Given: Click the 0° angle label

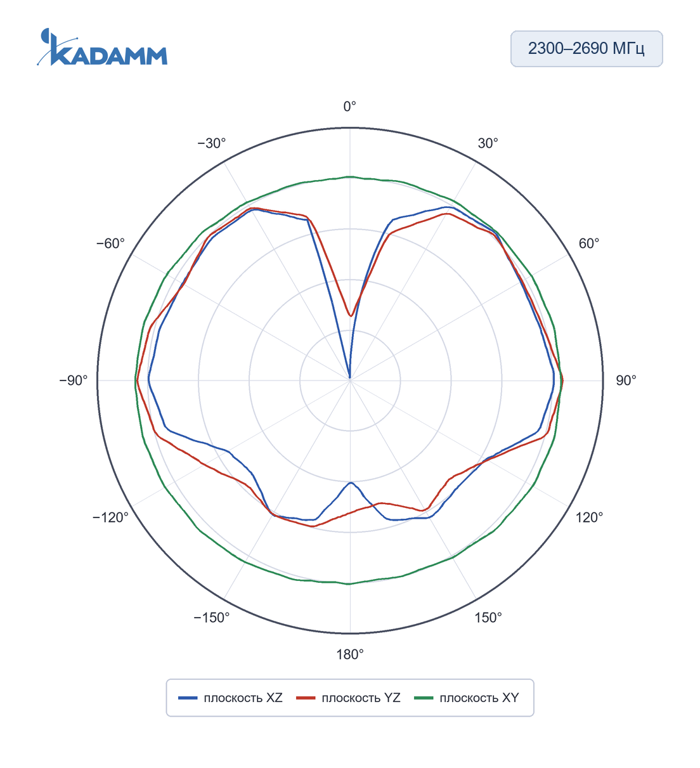Looking at the screenshot, I should click(x=350, y=107).
